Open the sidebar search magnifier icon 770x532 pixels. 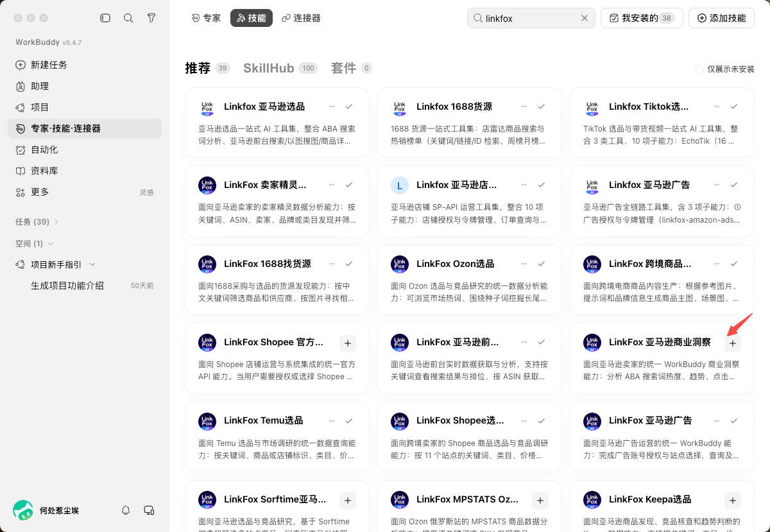tap(128, 18)
